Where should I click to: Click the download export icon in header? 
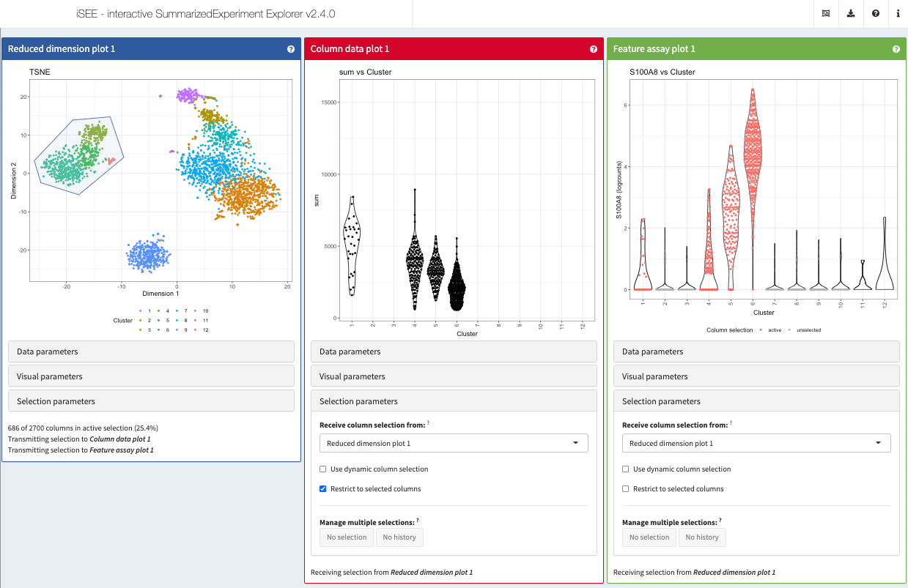(850, 14)
